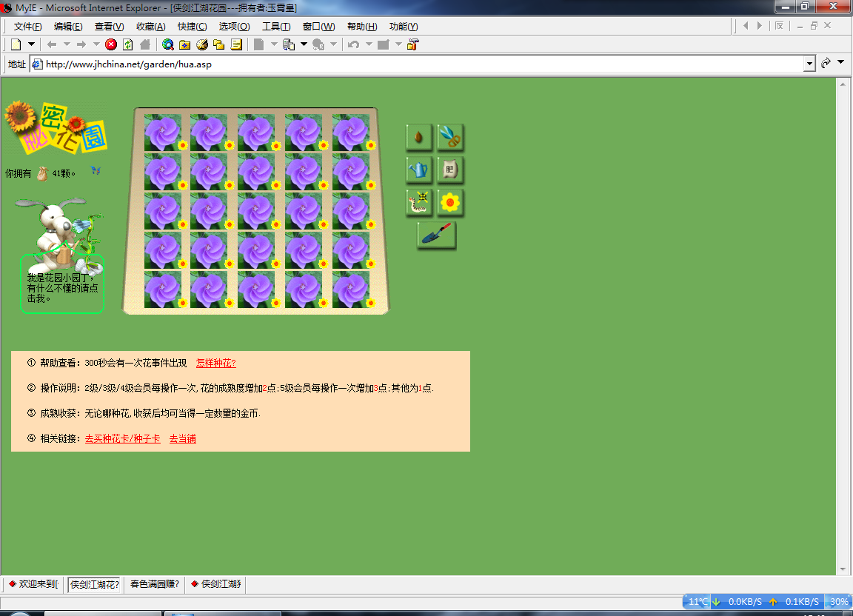Click the history clock icon

[x=202, y=44]
